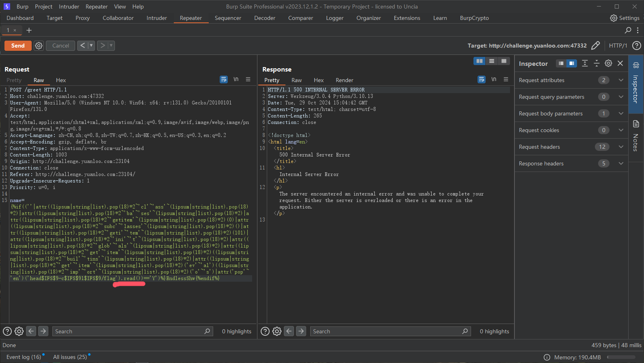The height and width of the screenshot is (363, 644).
Task: Expand Request attributes section
Action: pos(621,80)
